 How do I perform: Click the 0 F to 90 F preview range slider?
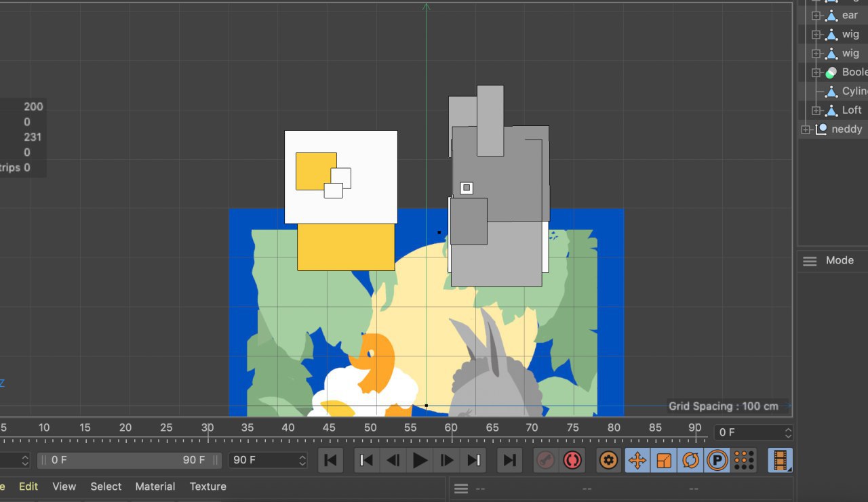point(130,460)
